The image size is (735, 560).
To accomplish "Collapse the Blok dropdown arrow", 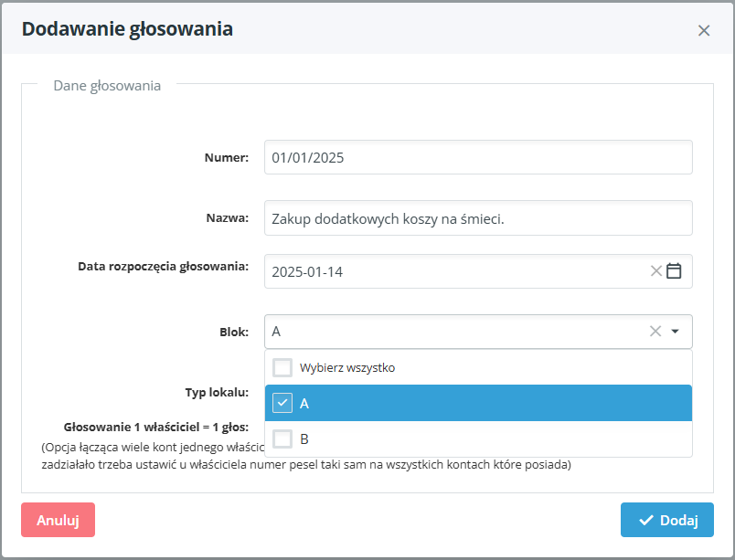I will [x=676, y=332].
